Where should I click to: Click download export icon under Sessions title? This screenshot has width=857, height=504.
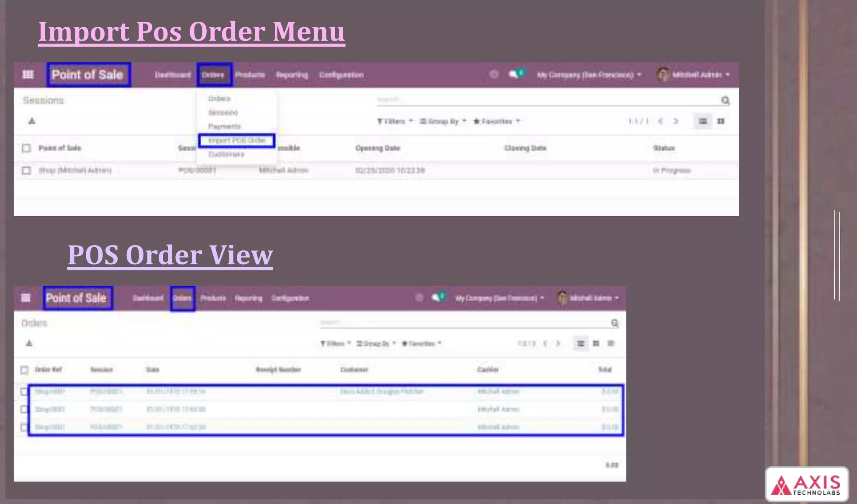pyautogui.click(x=32, y=121)
